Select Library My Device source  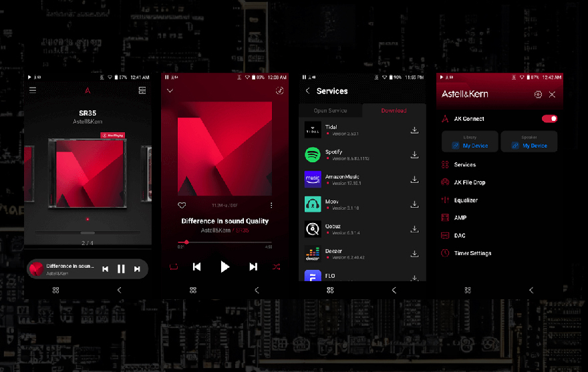(470, 142)
